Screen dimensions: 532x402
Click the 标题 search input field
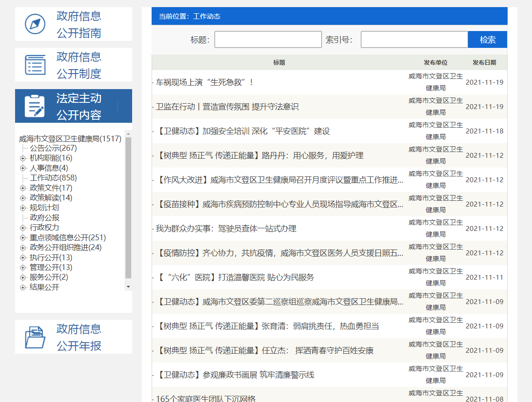(268, 39)
